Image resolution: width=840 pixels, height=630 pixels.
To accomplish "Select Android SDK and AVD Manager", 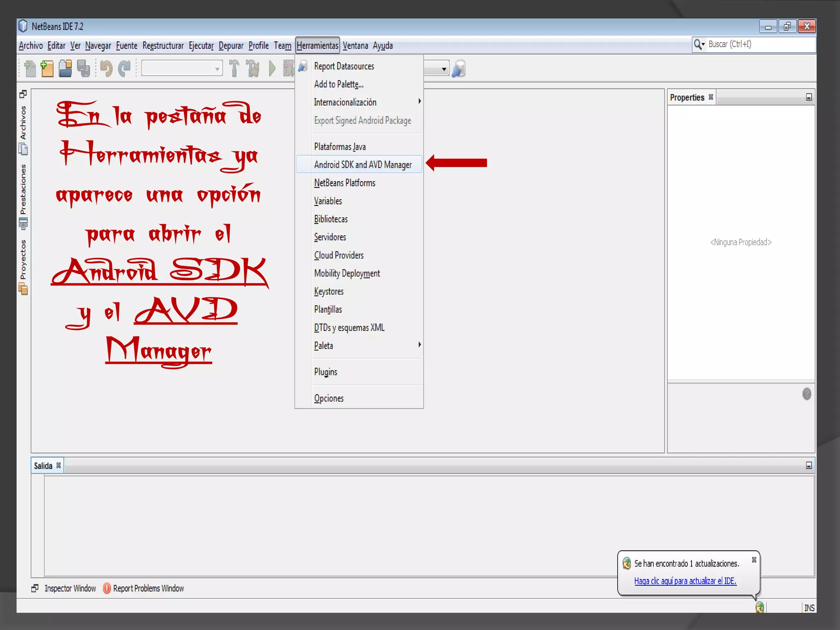I will 359,164.
